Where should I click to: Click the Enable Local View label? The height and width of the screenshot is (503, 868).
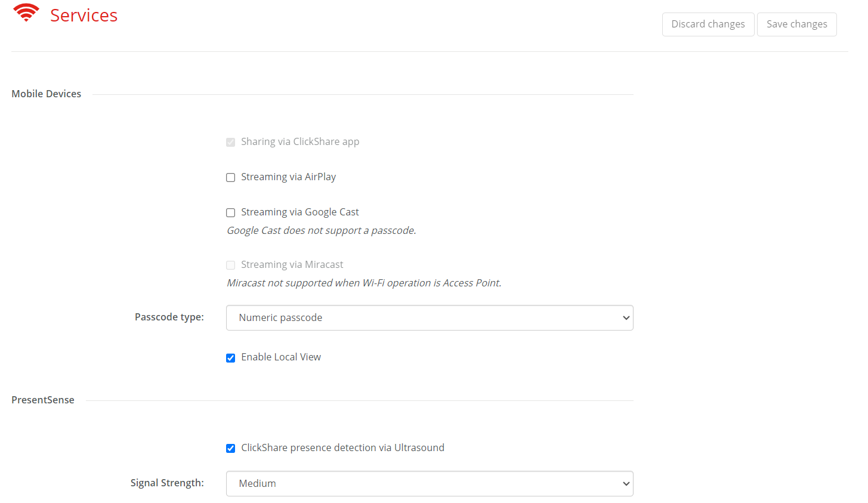tap(281, 357)
